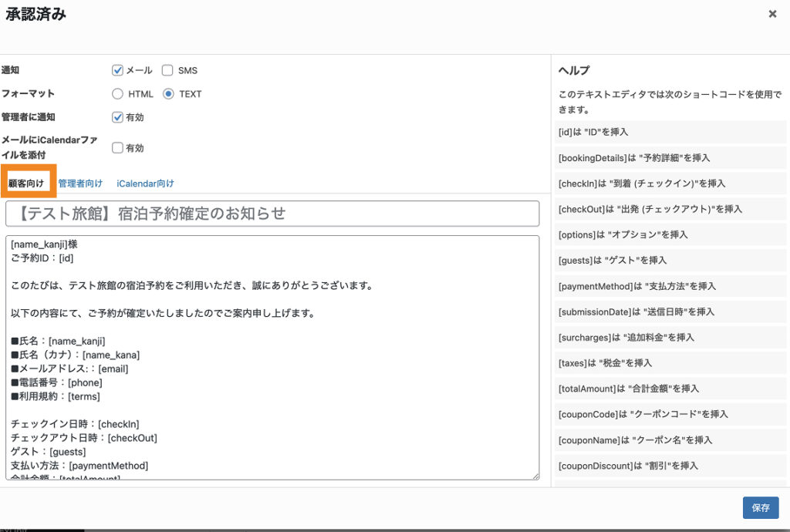Select the HTML format radio button
This screenshot has height=532, width=790.
(118, 94)
